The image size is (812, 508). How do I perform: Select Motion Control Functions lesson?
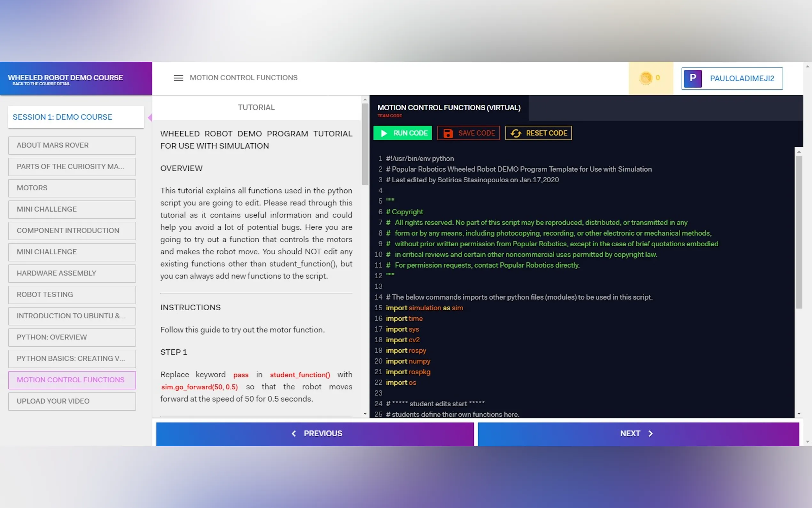pyautogui.click(x=72, y=380)
